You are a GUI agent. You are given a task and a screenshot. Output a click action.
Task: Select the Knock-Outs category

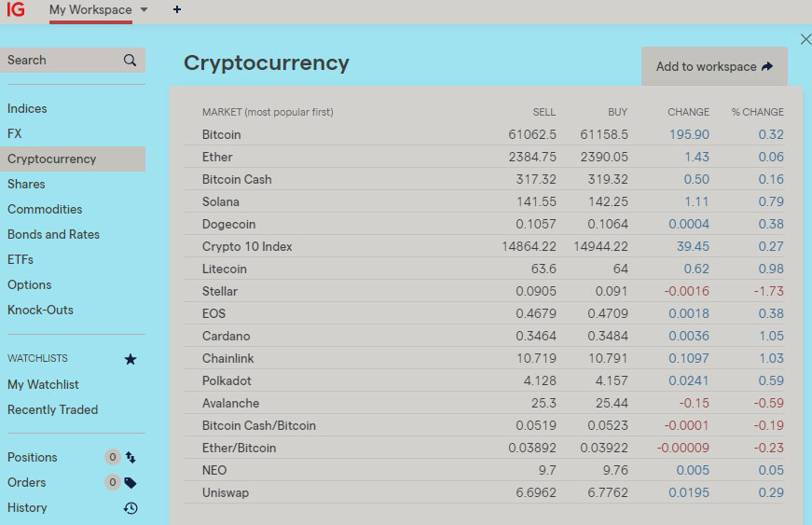[40, 311]
